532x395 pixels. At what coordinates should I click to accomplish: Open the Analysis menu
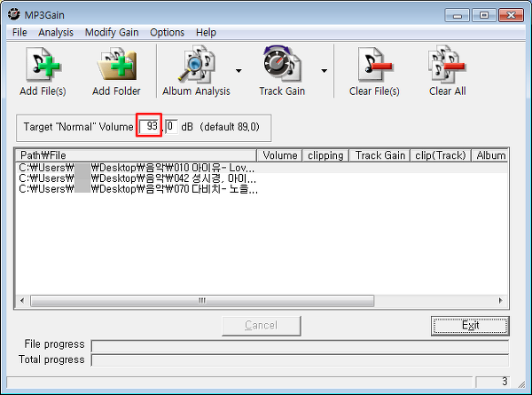tap(56, 32)
